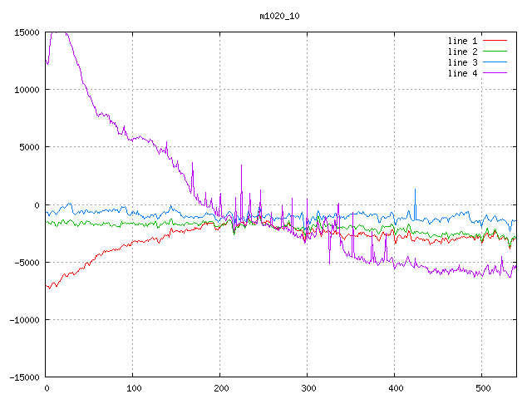Click the 10000 y-axis tick label

tap(27, 90)
